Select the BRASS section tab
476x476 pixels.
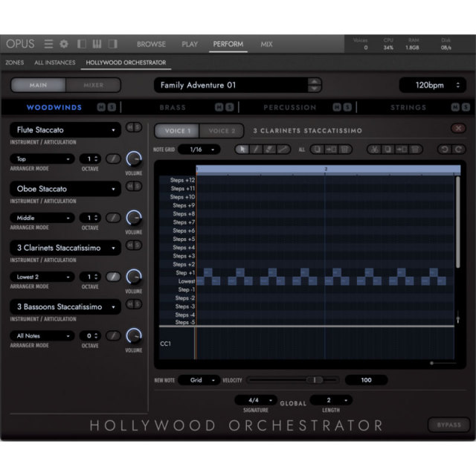(x=173, y=107)
